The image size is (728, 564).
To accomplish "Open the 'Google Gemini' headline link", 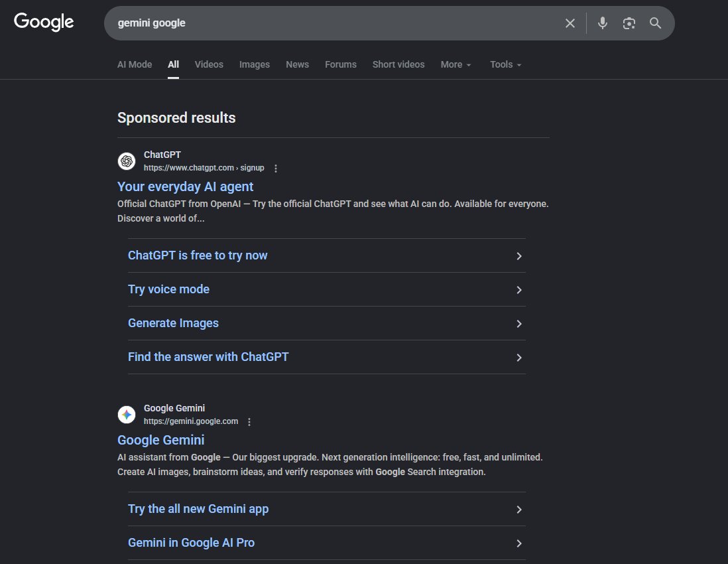I will point(160,440).
